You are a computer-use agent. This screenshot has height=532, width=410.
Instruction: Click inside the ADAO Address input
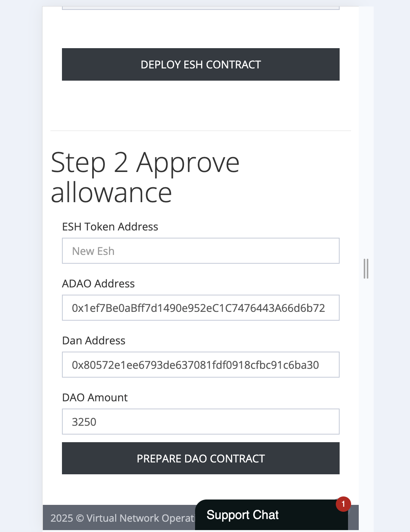[x=200, y=308]
